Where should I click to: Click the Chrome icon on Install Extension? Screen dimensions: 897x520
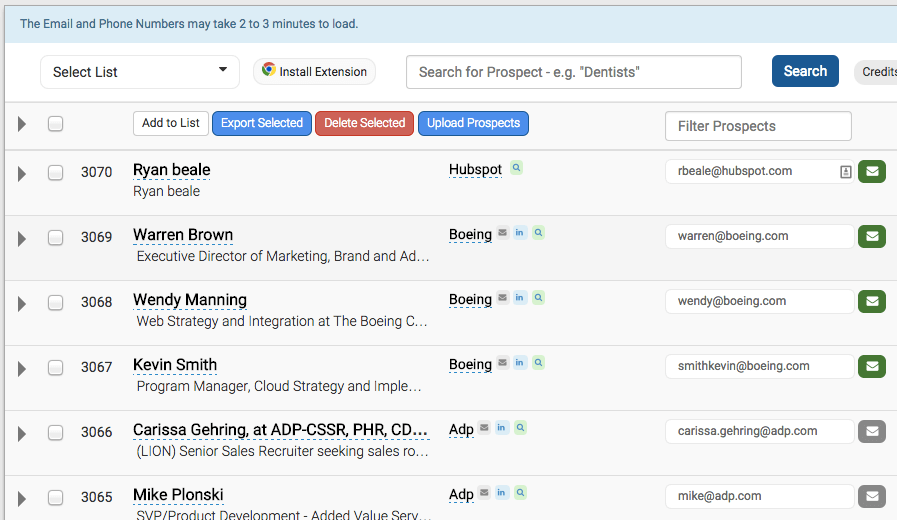(x=268, y=70)
